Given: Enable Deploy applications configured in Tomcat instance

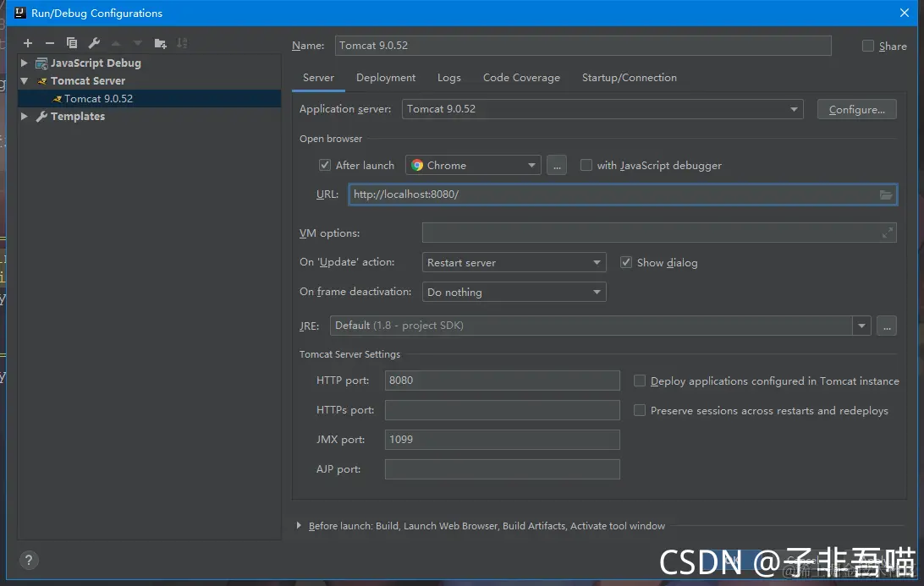Looking at the screenshot, I should click(x=640, y=381).
